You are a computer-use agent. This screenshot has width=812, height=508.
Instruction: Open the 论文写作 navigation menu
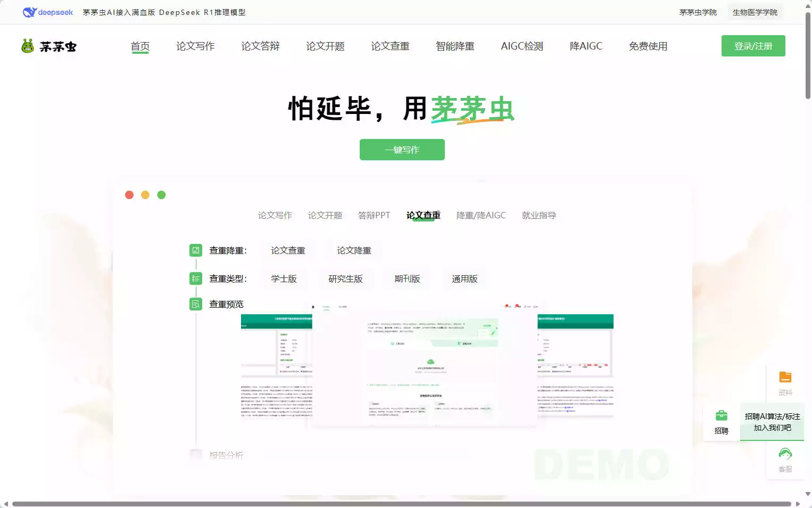[x=195, y=46]
